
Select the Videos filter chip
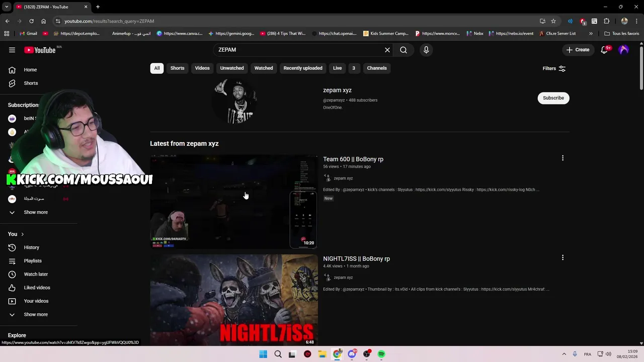click(x=202, y=68)
